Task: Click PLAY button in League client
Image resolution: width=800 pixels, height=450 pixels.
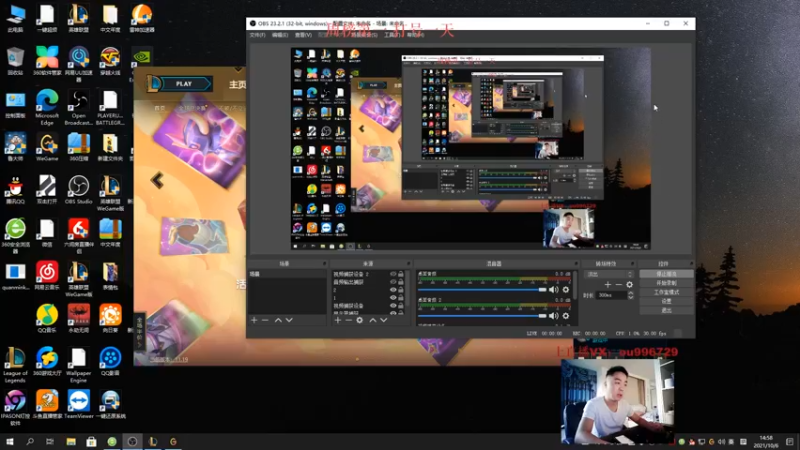Action: pos(184,84)
